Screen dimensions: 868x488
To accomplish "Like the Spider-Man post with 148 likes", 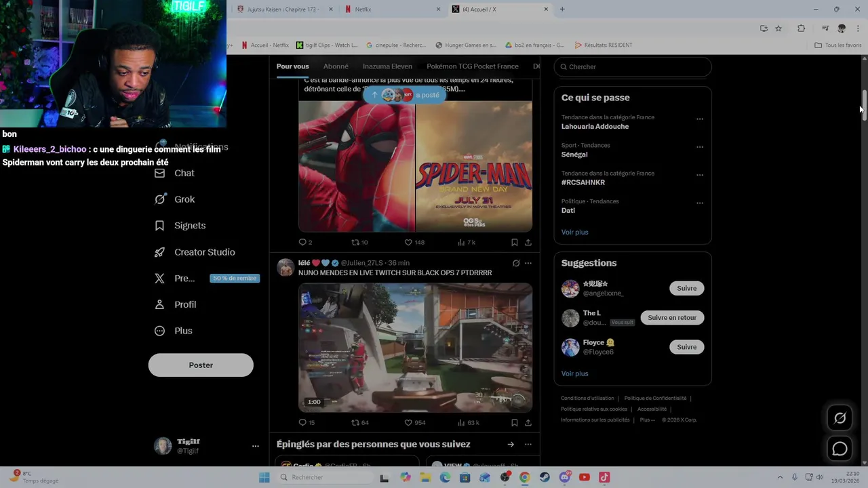I will (x=414, y=242).
